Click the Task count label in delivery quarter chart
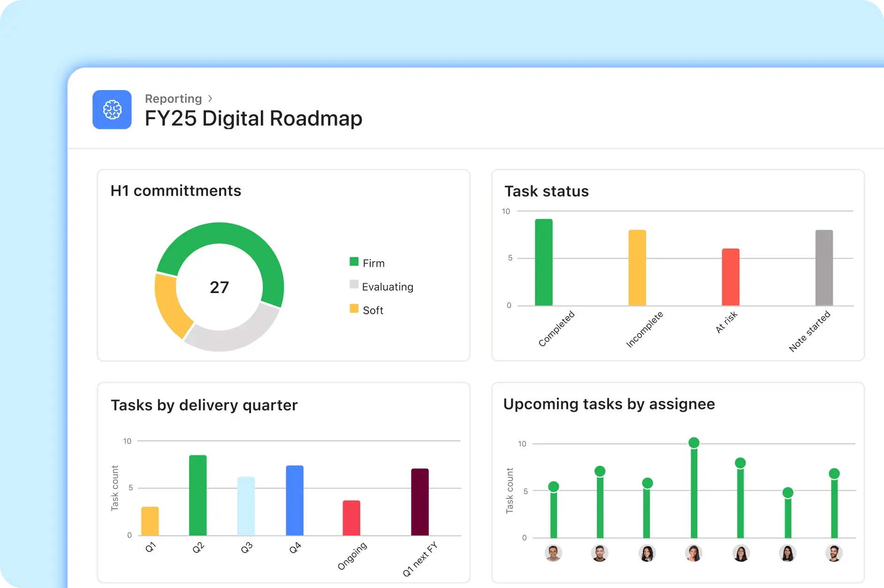The image size is (884, 588). pyautogui.click(x=115, y=488)
